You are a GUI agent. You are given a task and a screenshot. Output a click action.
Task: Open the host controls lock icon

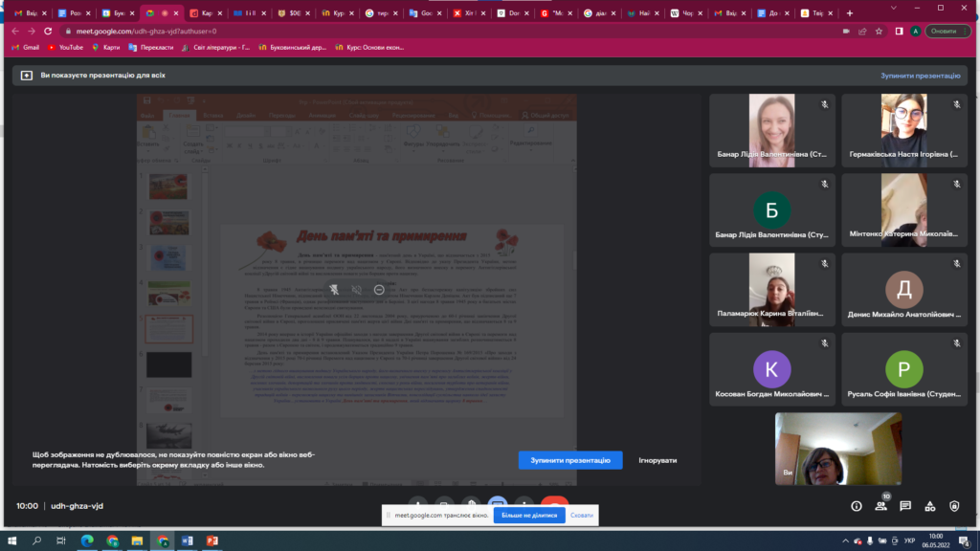954,506
